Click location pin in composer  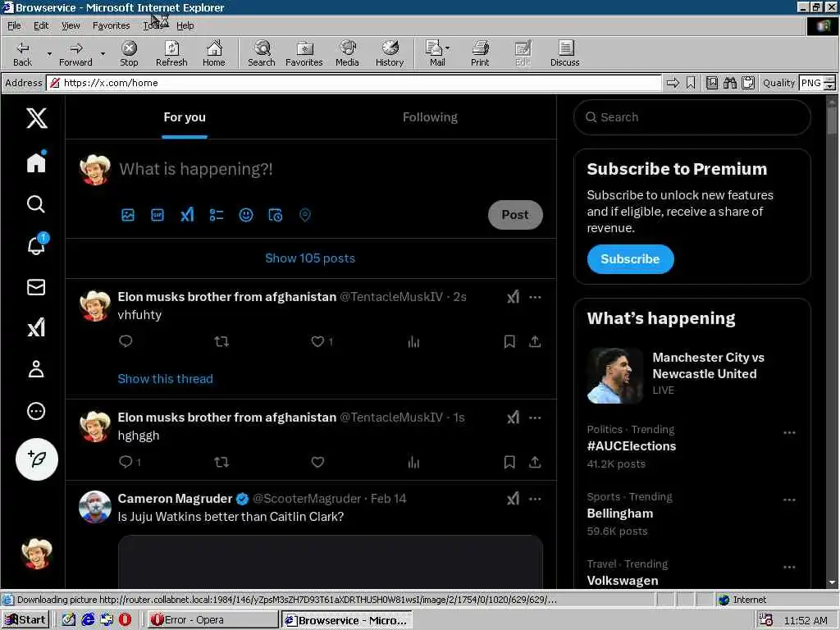pyautogui.click(x=305, y=215)
